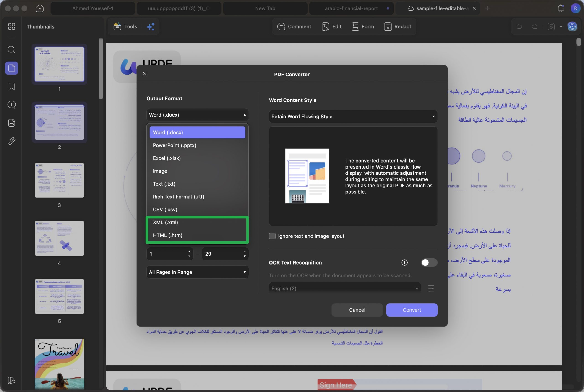584x392 pixels.
Task: Switch to Edit mode
Action: coord(332,26)
